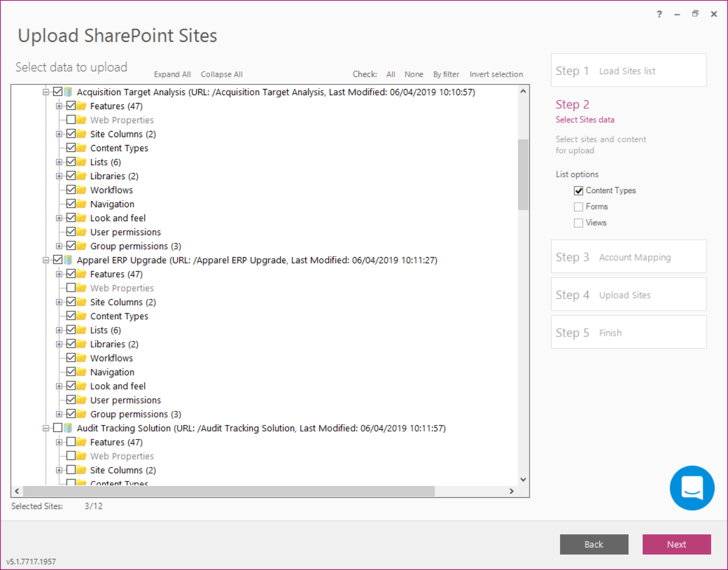Click folder icon for Libraries under Acquisition Target Analysis
The height and width of the screenshot is (570, 728).
(x=82, y=176)
